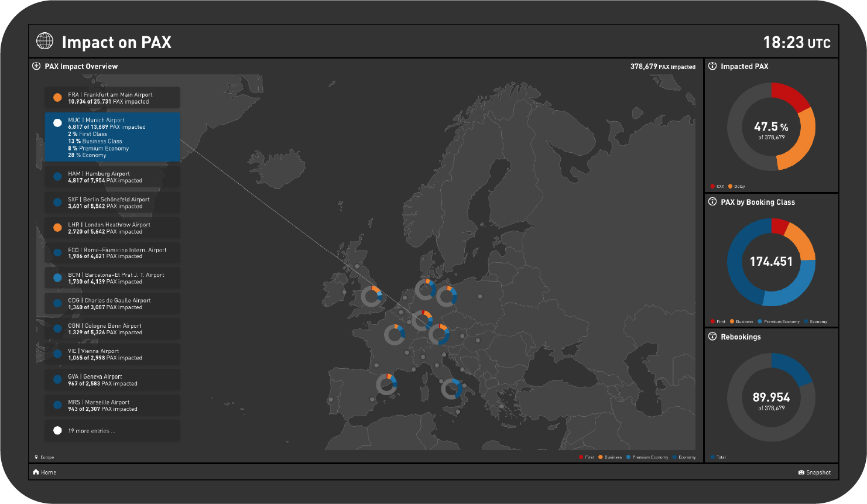This screenshot has height=504, width=867.
Task: Click the PAX by Booking Class header icon
Action: (712, 202)
